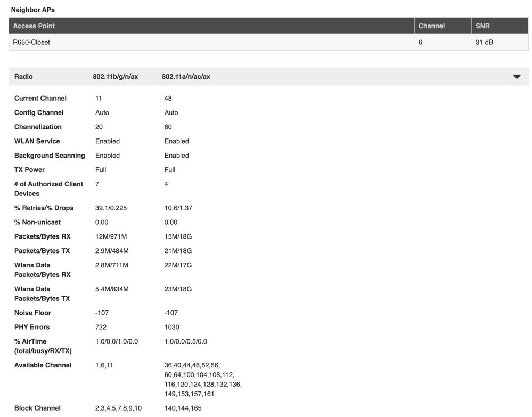Click the Neighbor APs section title
Image resolution: width=532 pixels, height=417 pixels.
click(33, 10)
